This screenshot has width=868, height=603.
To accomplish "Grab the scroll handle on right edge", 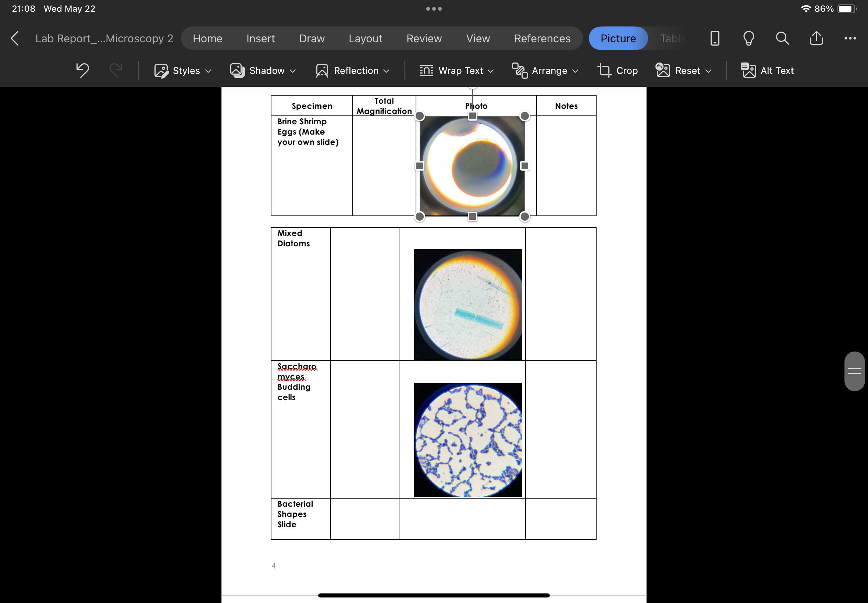I will tap(854, 371).
